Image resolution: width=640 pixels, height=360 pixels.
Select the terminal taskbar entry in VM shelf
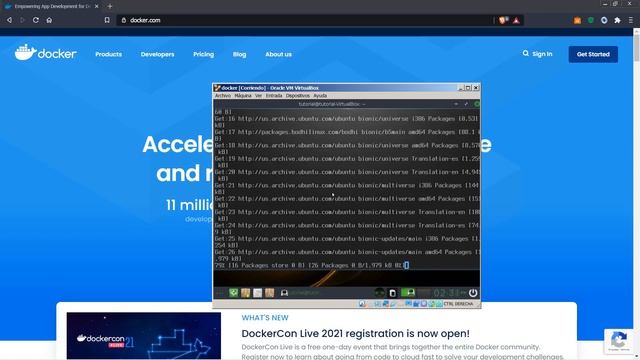tap(301, 293)
